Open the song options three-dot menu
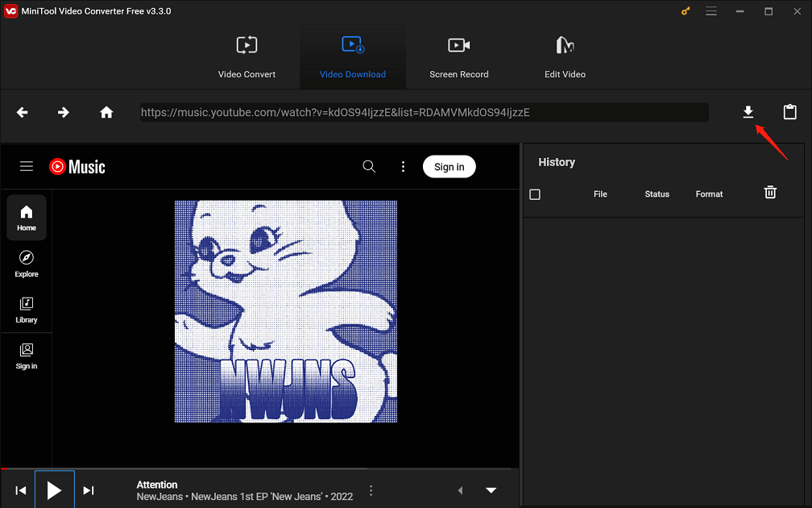The width and height of the screenshot is (812, 508). pyautogui.click(x=371, y=490)
